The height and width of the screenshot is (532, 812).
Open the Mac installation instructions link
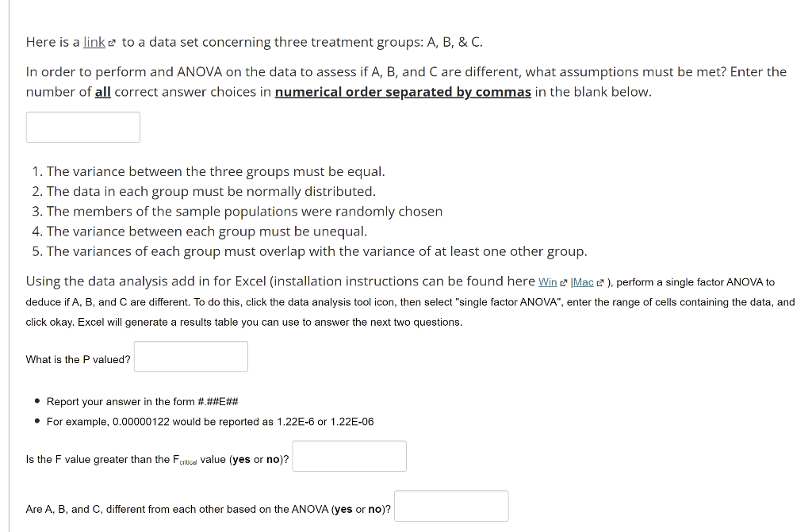point(584,282)
